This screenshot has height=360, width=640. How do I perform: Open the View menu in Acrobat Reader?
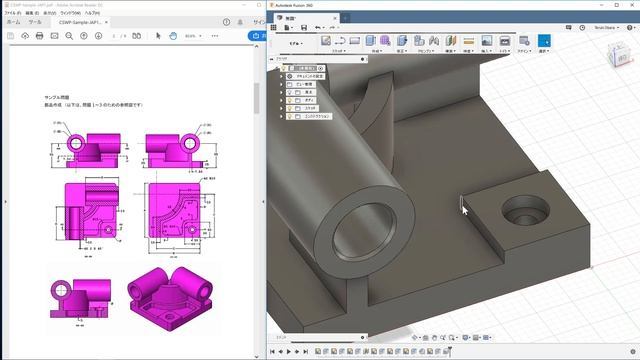point(50,13)
